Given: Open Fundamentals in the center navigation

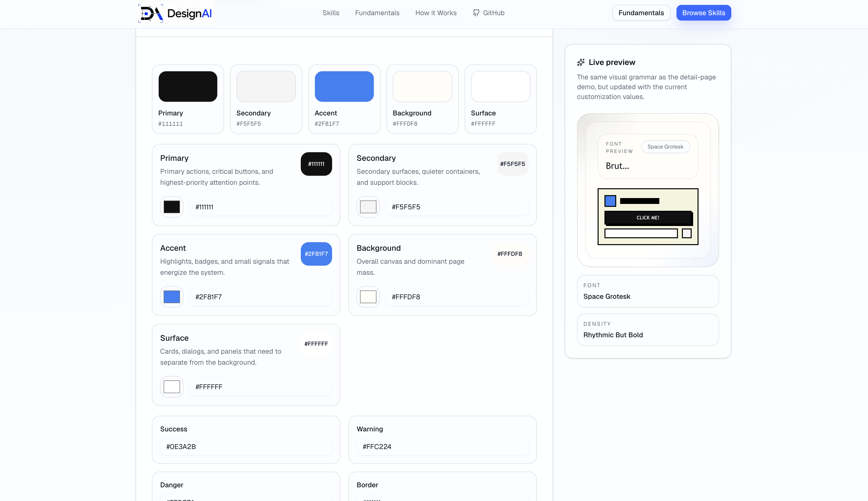Looking at the screenshot, I should [x=377, y=13].
